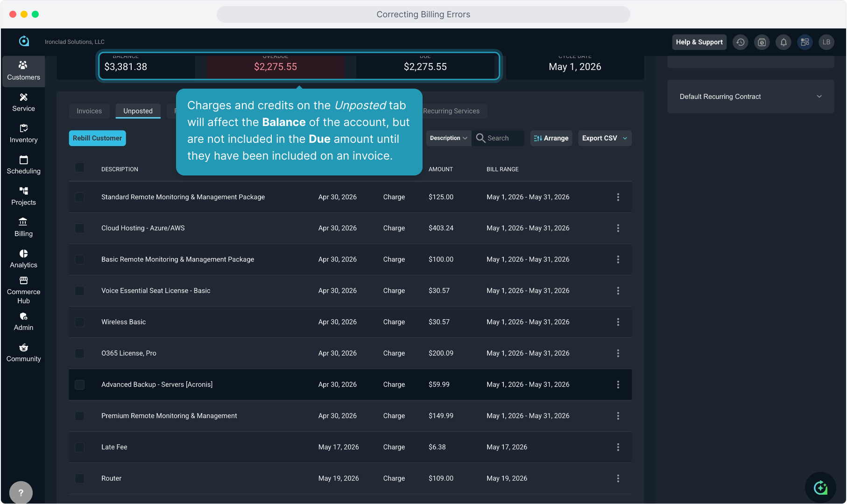Viewport: 847px width, 504px height.
Task: Go to Commerce Hub
Action: pos(23,290)
